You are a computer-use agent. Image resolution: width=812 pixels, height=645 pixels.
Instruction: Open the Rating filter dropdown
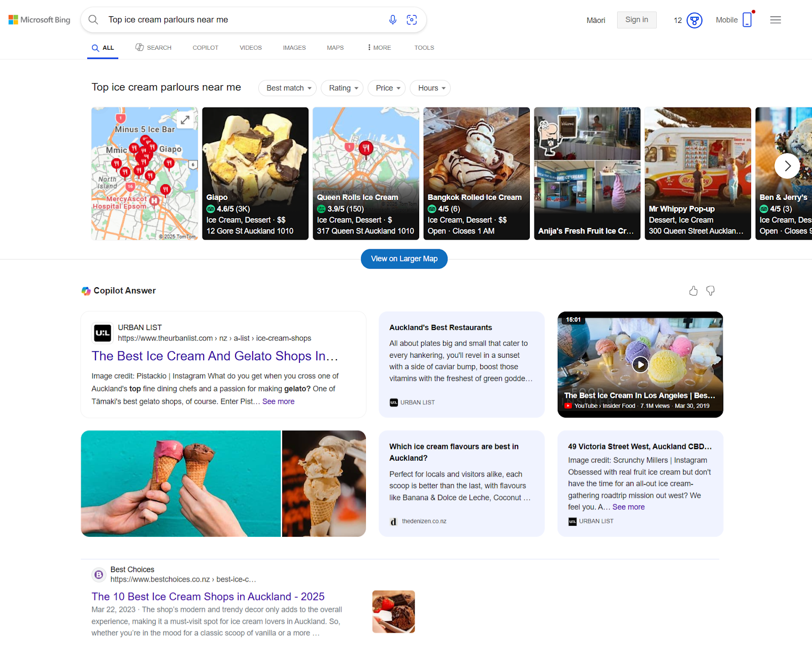click(342, 88)
